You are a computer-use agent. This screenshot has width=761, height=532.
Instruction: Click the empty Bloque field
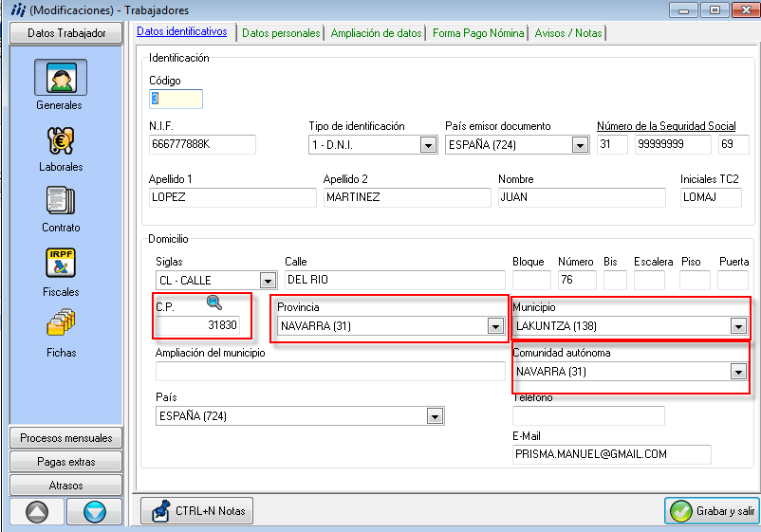(x=531, y=280)
